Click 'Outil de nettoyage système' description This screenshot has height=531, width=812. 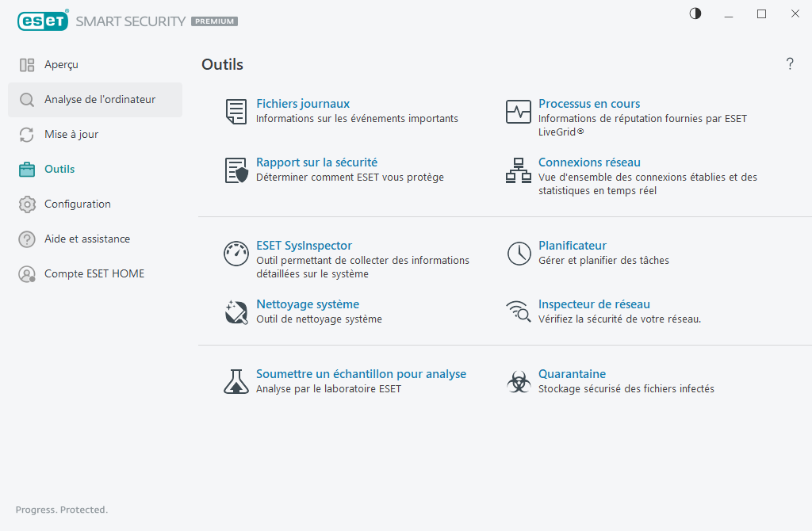click(319, 319)
